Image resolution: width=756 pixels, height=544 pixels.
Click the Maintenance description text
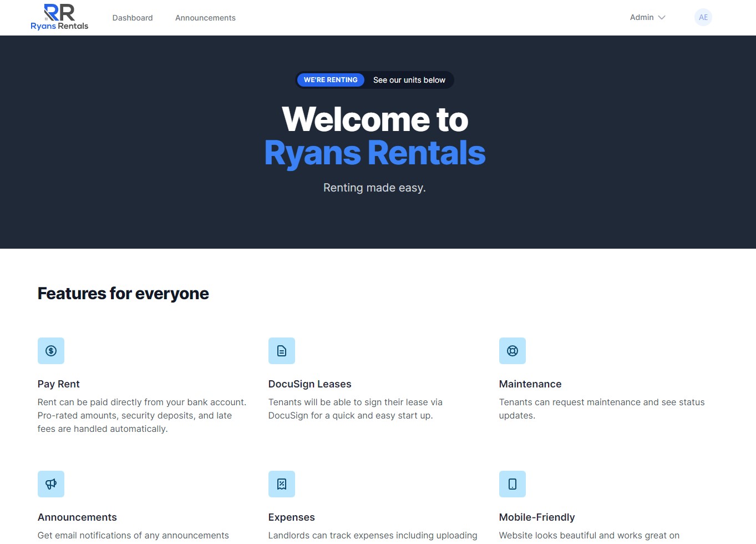pyautogui.click(x=602, y=409)
